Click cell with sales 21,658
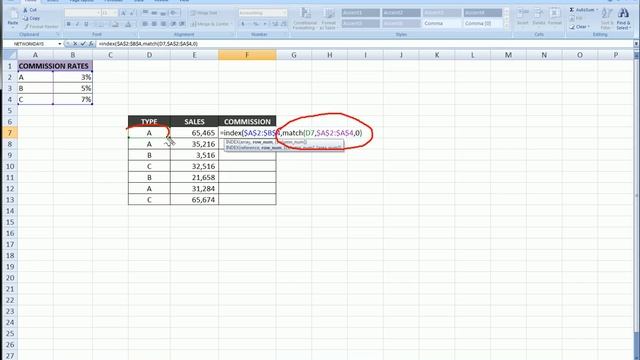The height and width of the screenshot is (360, 640). (x=194, y=177)
